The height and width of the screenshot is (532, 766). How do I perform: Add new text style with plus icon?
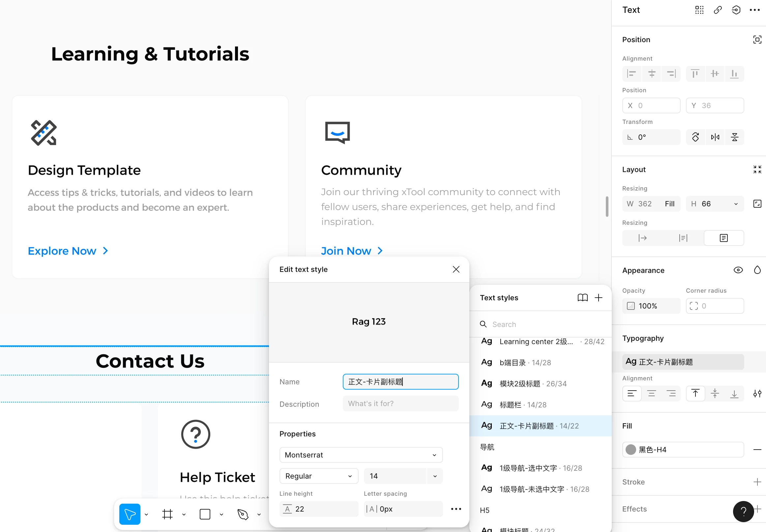coord(599,298)
